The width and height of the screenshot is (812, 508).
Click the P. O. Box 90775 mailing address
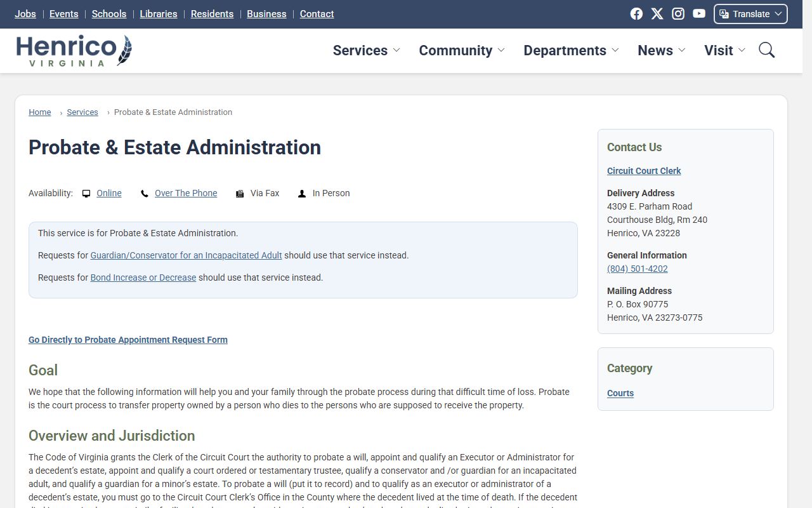[x=638, y=304]
